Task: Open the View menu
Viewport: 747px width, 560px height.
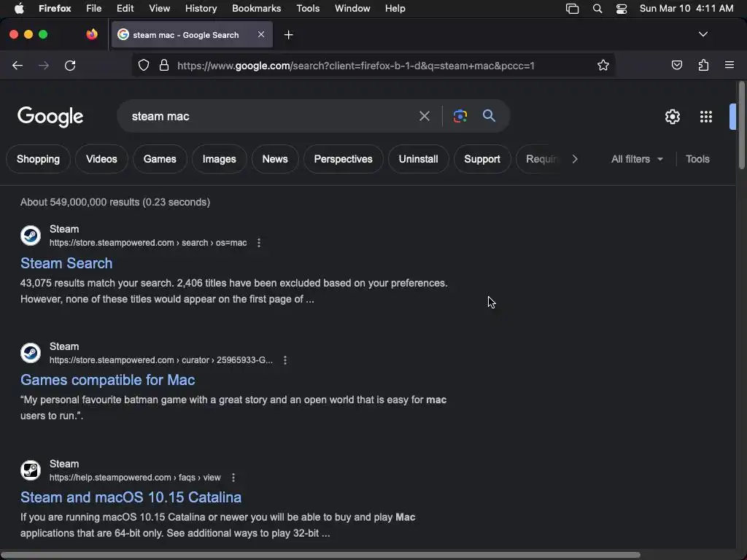Action: point(159,9)
